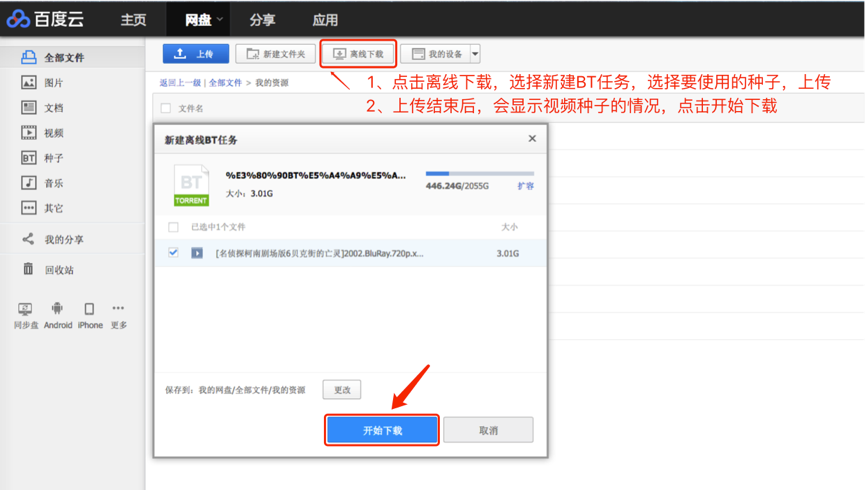
Task: Click the 我的分享 share icon
Action: (28, 239)
